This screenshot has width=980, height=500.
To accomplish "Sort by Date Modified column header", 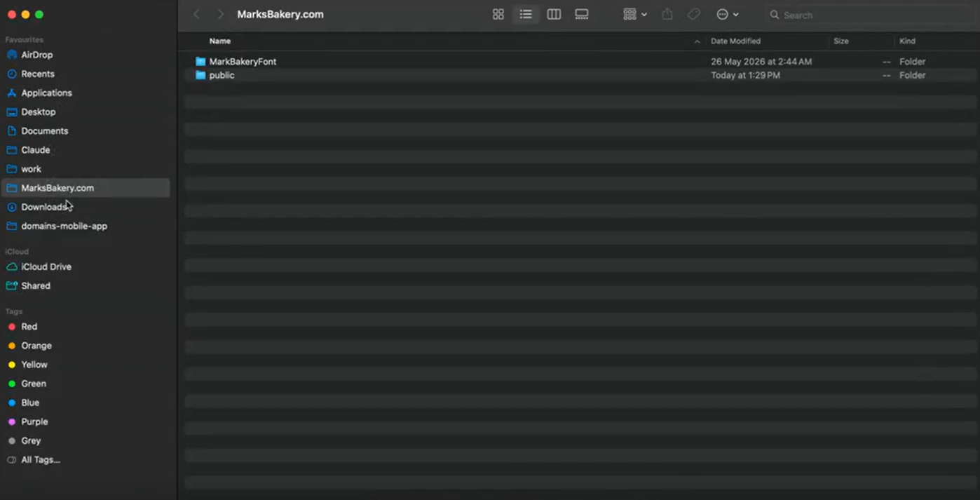I will (735, 41).
